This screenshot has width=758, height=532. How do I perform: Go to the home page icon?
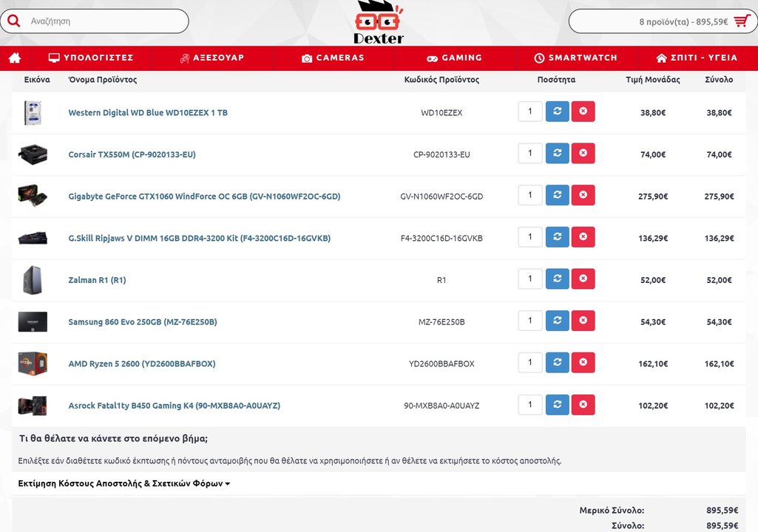click(15, 58)
